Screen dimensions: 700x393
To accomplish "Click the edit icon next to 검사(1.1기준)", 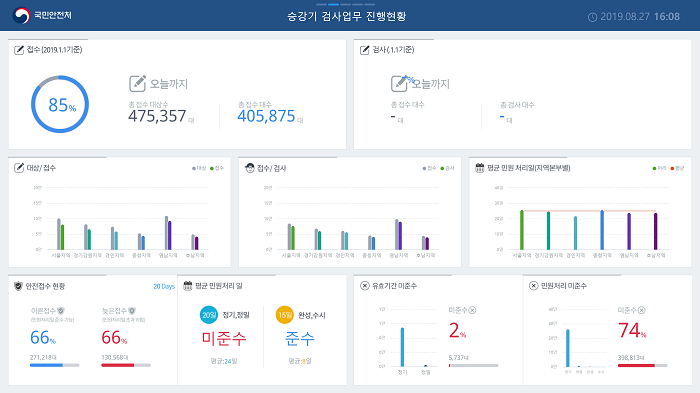I will point(365,50).
